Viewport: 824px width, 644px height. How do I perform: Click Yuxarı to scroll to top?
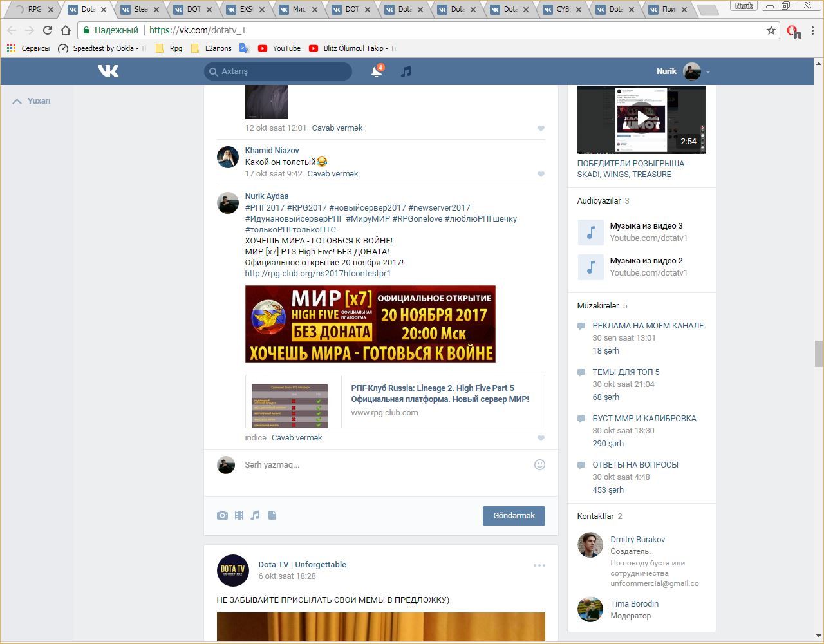(32, 101)
